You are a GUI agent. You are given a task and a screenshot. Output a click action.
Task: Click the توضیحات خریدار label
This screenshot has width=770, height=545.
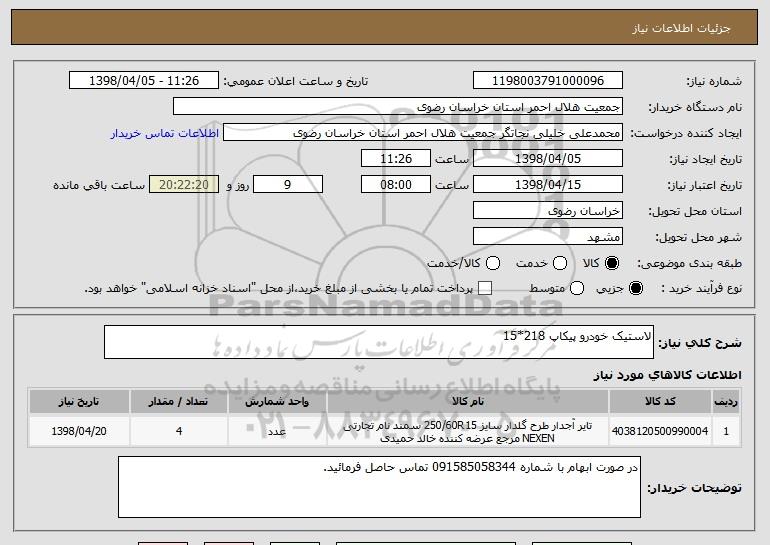click(x=694, y=488)
